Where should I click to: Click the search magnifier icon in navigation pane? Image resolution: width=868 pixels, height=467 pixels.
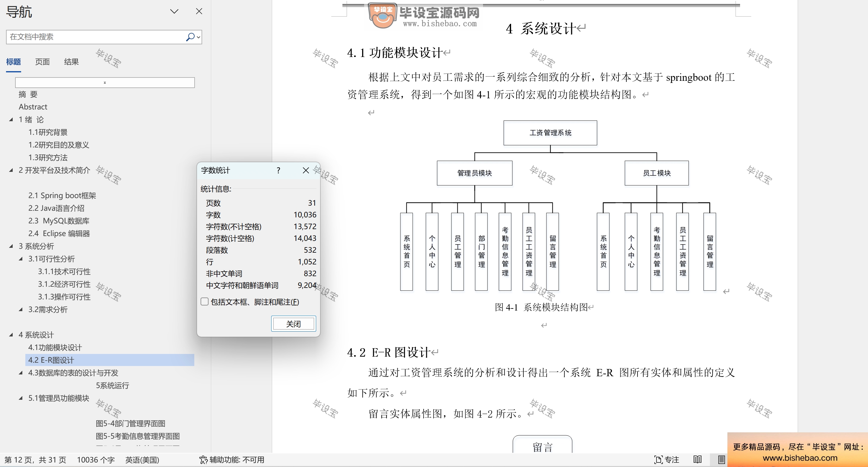click(x=190, y=37)
